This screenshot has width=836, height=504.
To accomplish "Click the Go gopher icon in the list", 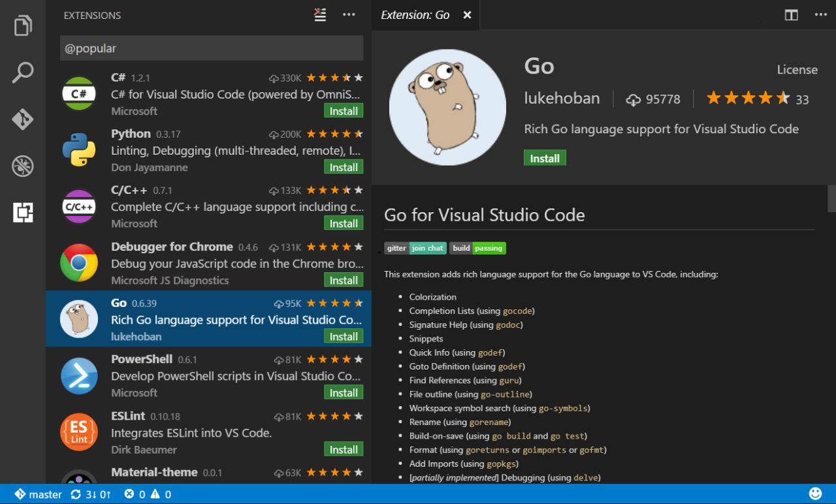I will click(79, 319).
